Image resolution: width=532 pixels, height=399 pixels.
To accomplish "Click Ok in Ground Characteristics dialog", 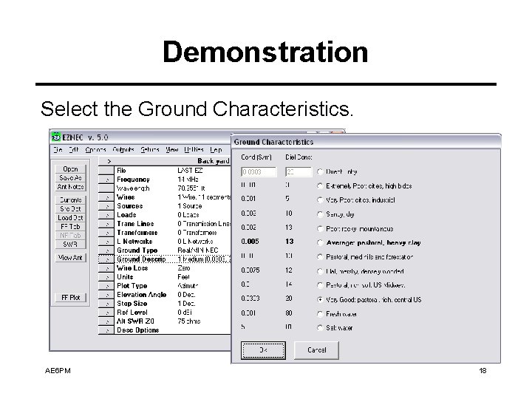I will click(263, 350).
